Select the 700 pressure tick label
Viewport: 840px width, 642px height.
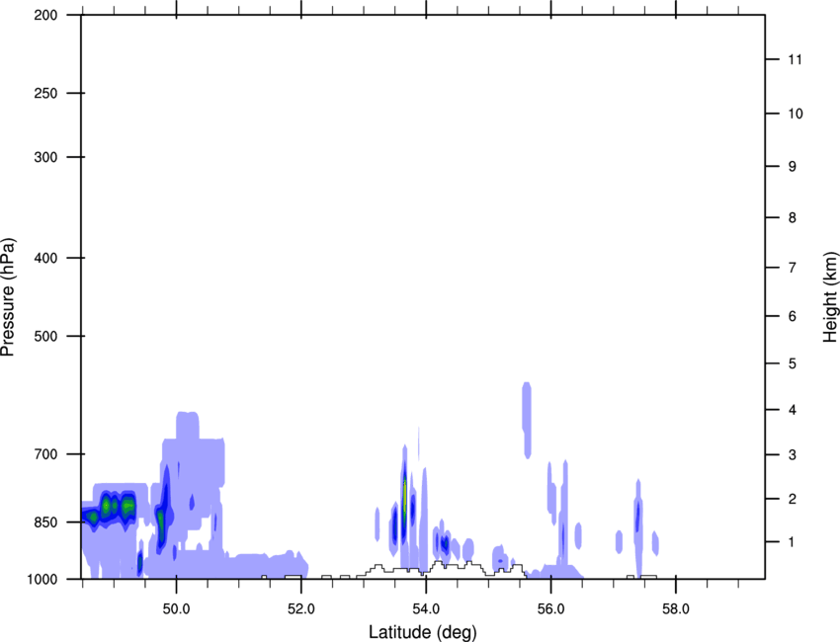(x=45, y=454)
